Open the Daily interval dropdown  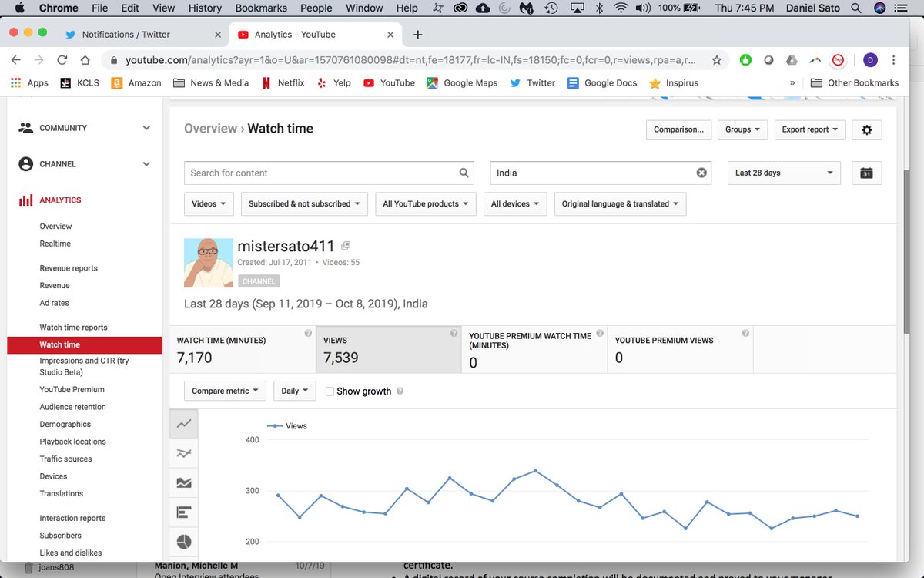[294, 391]
